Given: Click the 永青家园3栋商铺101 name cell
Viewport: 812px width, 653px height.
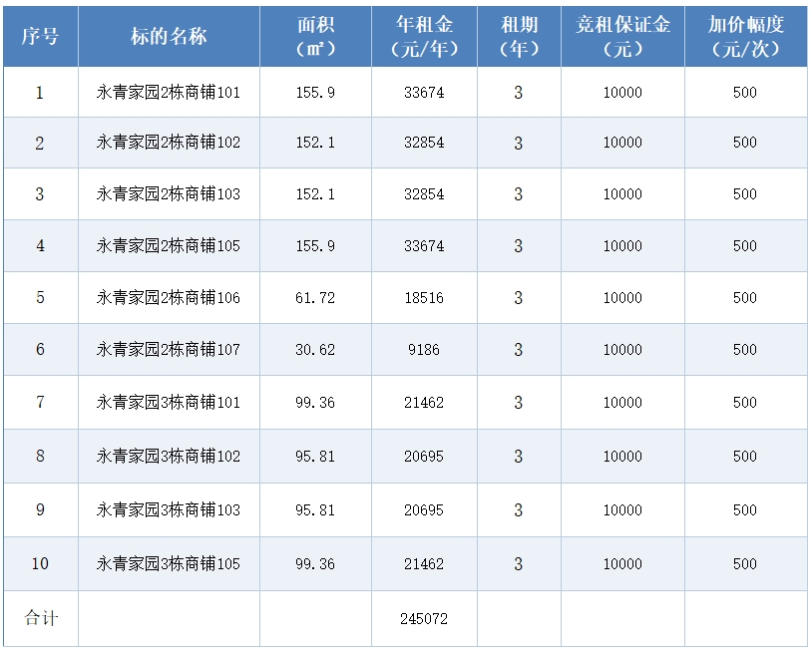Looking at the screenshot, I should (x=169, y=403).
